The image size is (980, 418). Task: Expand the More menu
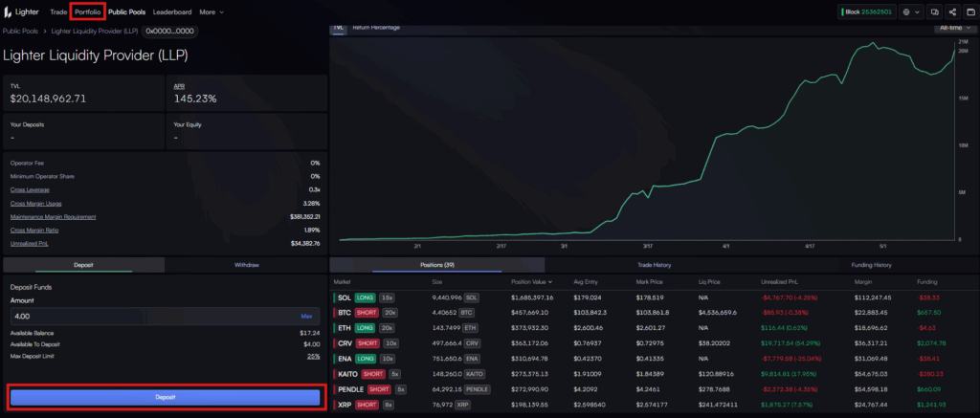click(x=212, y=11)
